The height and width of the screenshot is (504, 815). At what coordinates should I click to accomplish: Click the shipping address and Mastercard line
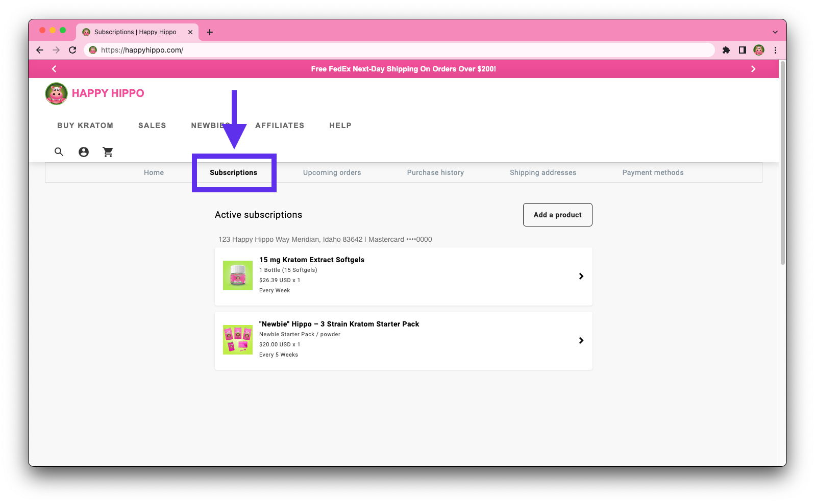325,239
